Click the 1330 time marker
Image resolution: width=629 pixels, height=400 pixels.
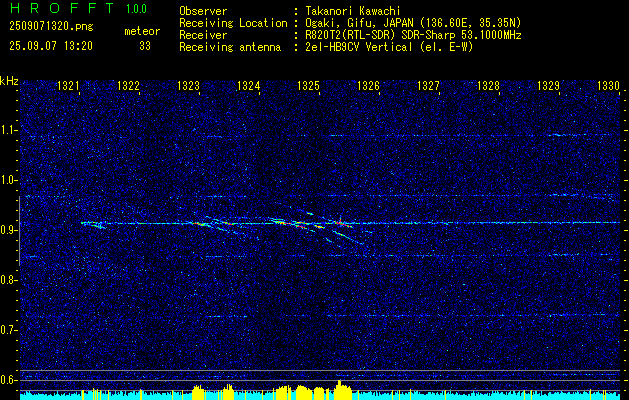(608, 86)
